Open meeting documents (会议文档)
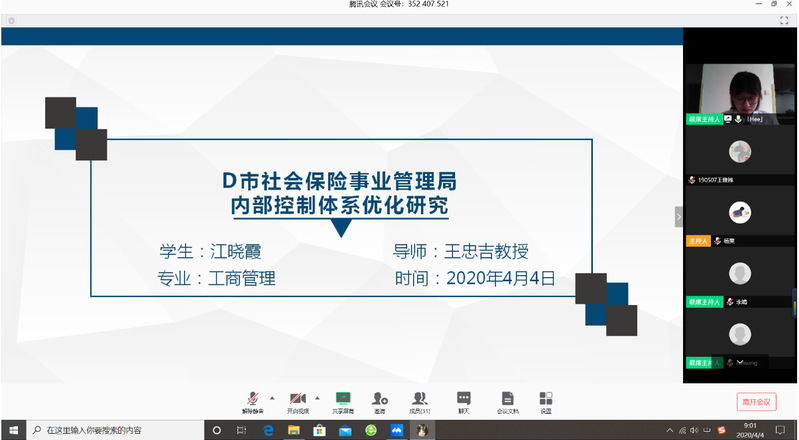 (507, 400)
